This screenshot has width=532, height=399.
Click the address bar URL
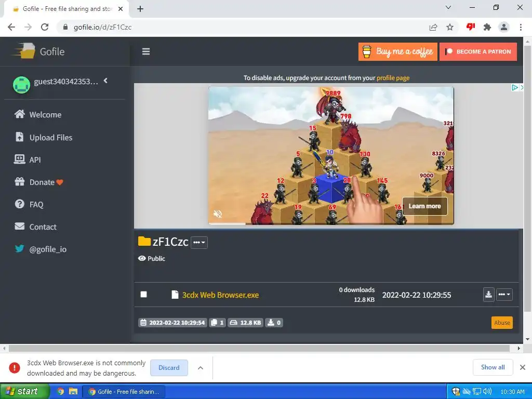[x=102, y=27]
